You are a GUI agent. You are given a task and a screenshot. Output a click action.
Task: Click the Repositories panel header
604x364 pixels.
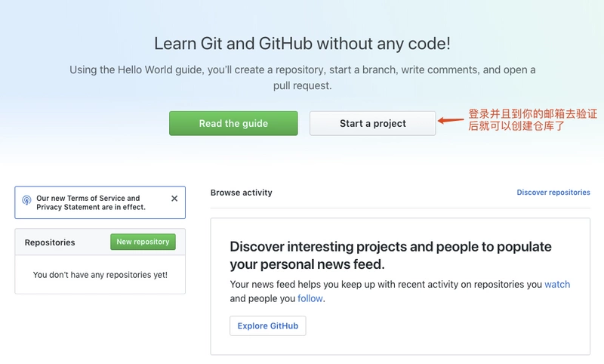tap(100, 242)
